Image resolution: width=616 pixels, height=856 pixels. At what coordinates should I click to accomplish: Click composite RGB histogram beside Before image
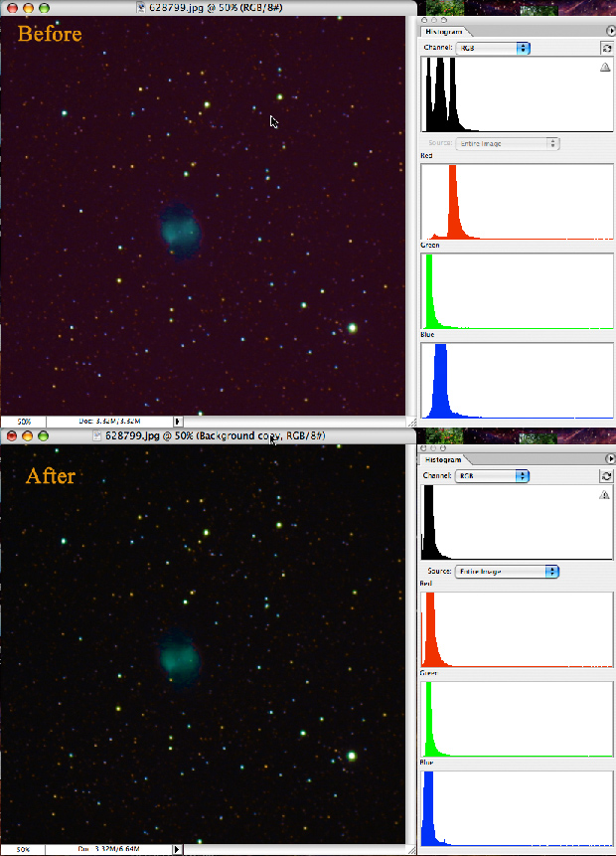[517, 94]
